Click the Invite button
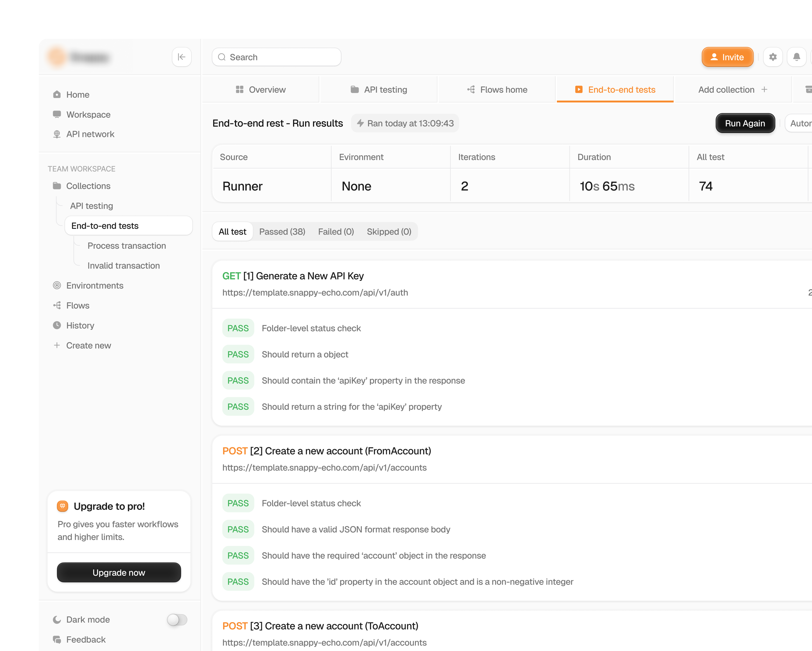The image size is (812, 651). click(728, 57)
